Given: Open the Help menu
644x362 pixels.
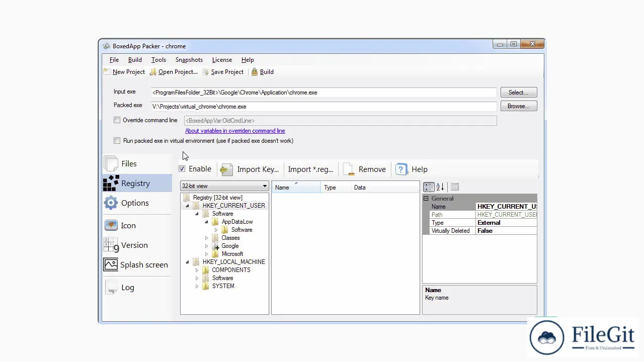Looking at the screenshot, I should point(248,60).
